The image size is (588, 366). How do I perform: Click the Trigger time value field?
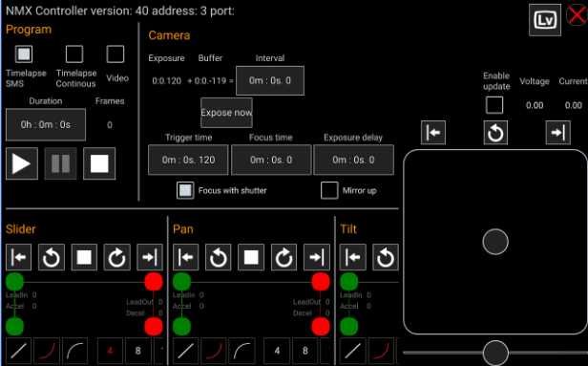188,160
